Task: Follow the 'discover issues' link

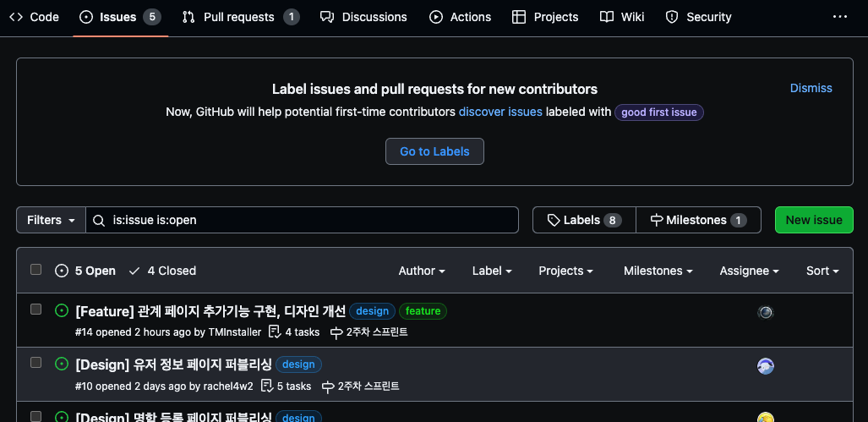Action: pyautogui.click(x=500, y=112)
